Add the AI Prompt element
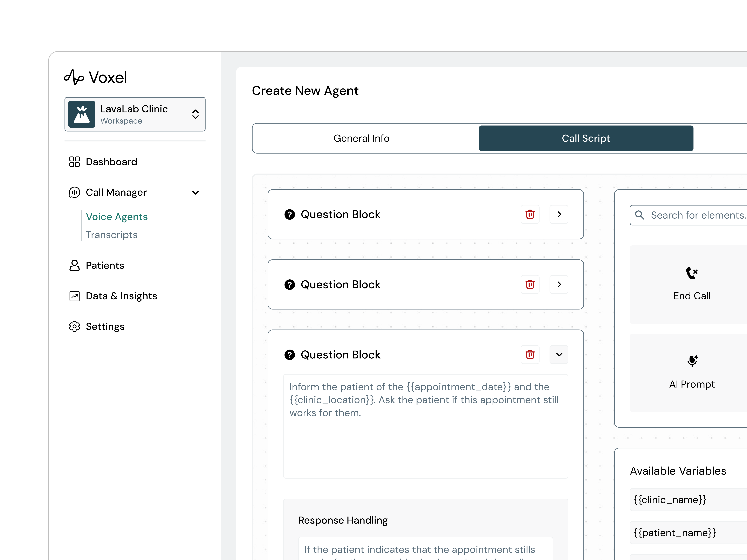The width and height of the screenshot is (747, 560). coord(689,373)
